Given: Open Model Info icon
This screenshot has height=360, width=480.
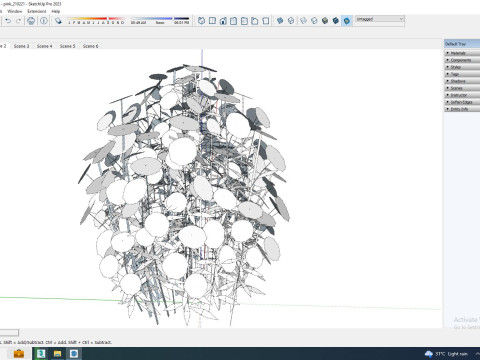Looking at the screenshot, I should point(44,21).
